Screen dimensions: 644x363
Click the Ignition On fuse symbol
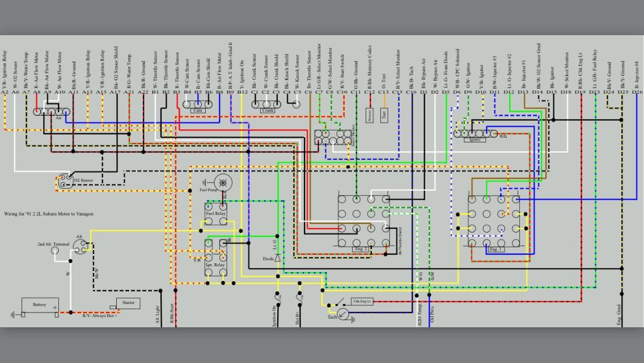278,297
